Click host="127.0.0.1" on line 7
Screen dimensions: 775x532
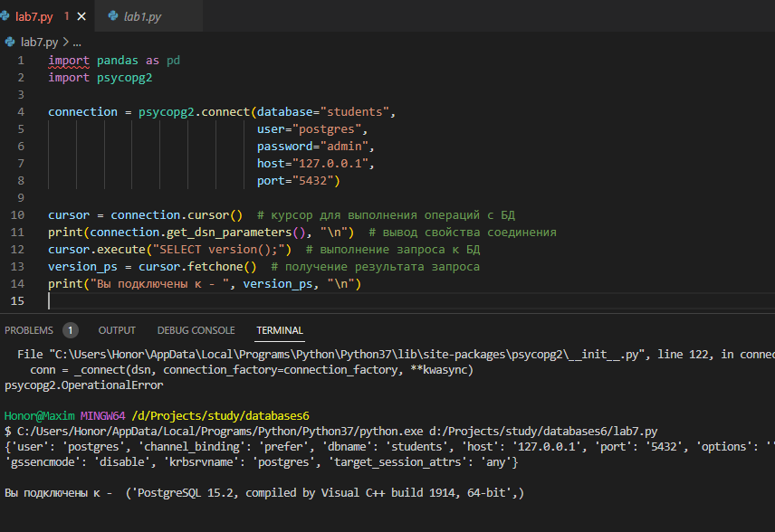click(312, 163)
